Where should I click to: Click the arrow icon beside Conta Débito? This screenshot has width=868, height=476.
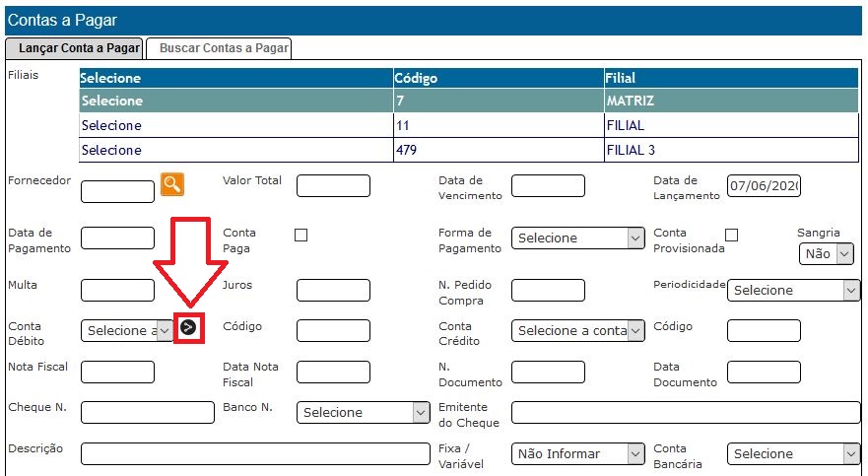tap(189, 327)
